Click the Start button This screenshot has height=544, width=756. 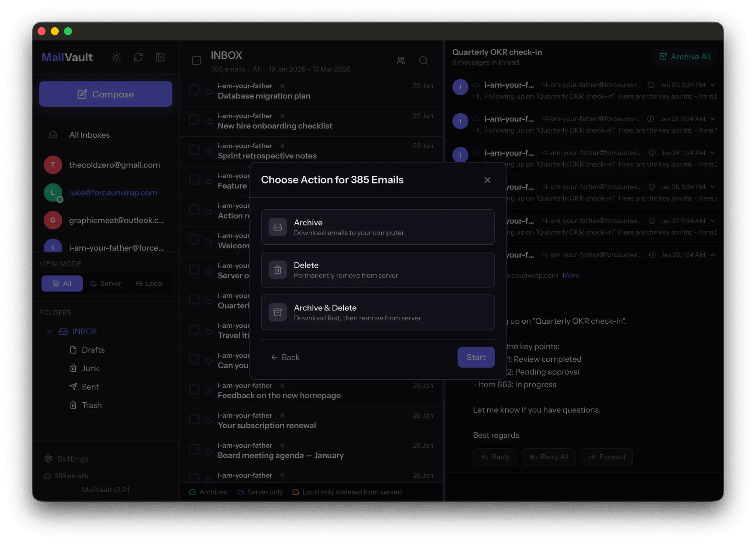click(x=476, y=357)
